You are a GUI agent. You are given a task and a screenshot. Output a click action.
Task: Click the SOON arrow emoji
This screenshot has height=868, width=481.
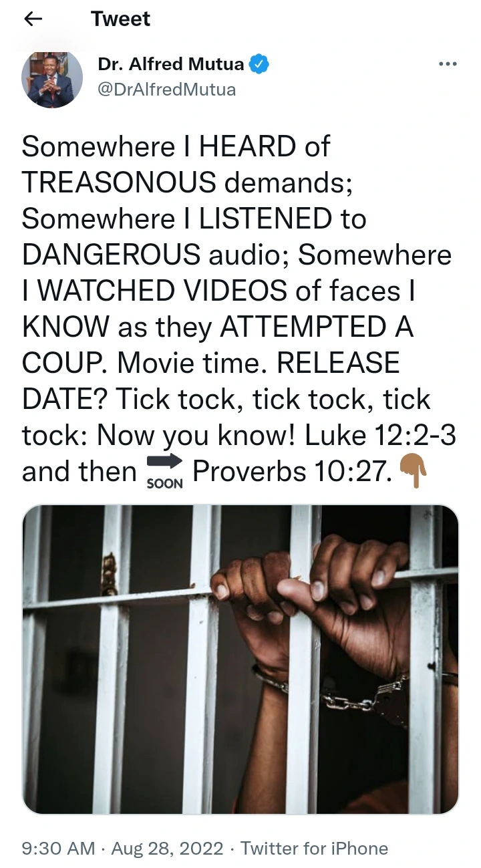point(164,472)
